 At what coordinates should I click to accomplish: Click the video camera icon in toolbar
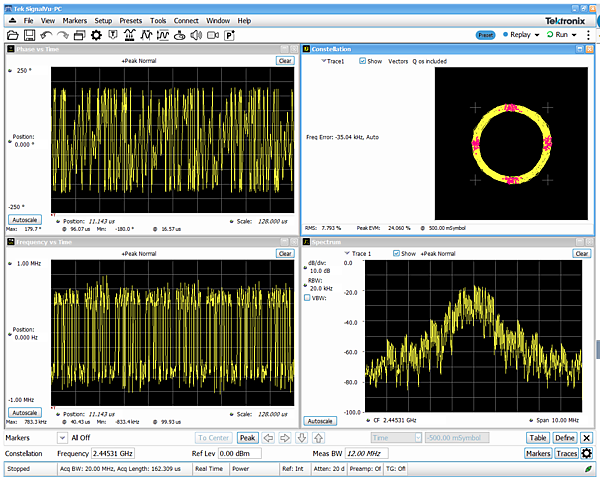(x=212, y=35)
